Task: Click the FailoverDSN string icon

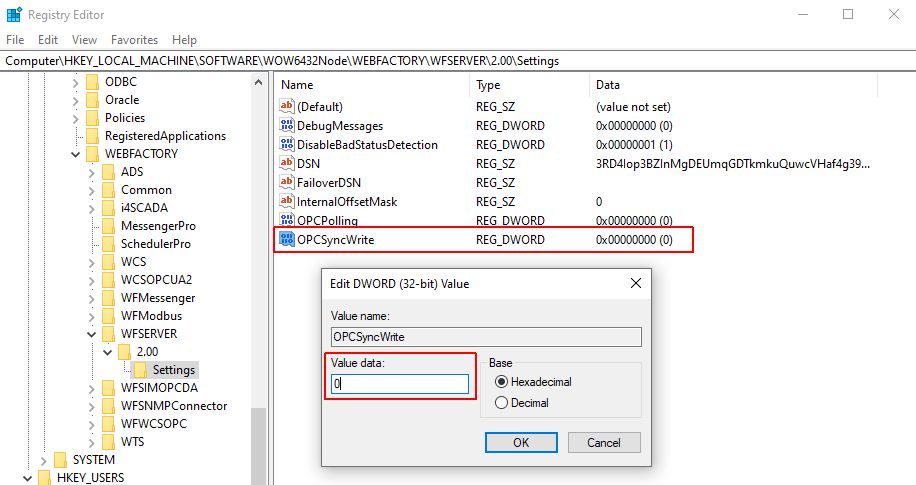Action: pos(286,182)
